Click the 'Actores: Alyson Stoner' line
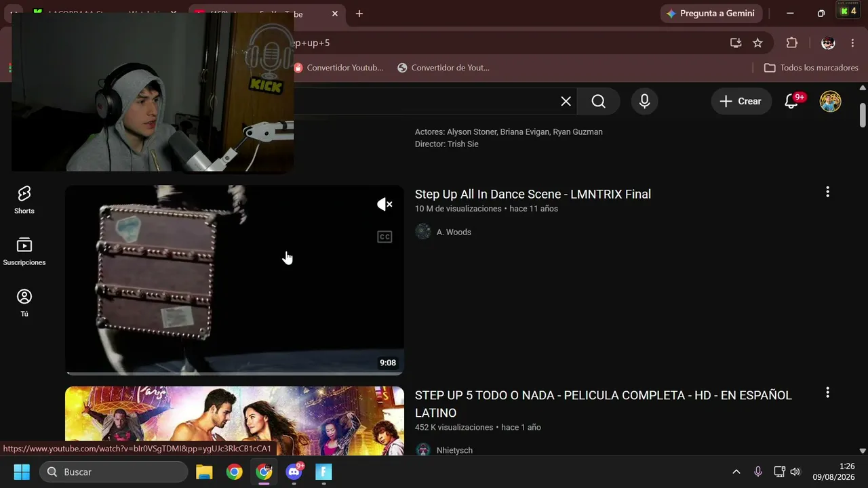 (509, 131)
